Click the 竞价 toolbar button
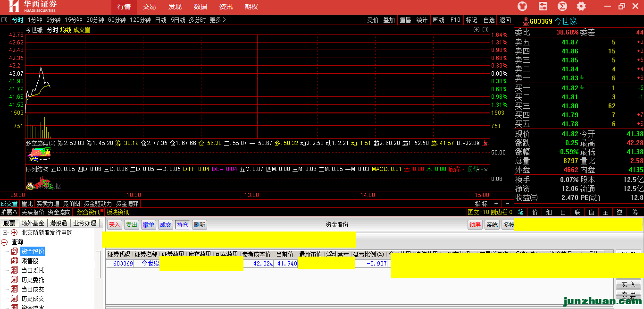This screenshot has height=309, width=644. pos(373,20)
